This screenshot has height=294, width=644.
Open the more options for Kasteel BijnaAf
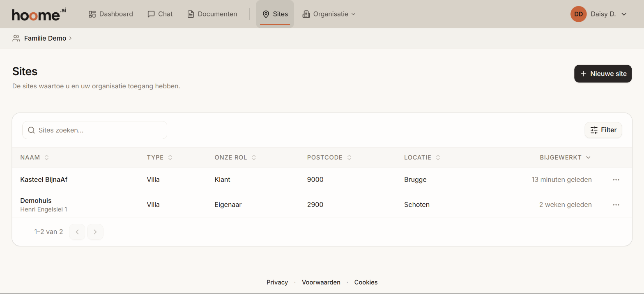(616, 179)
